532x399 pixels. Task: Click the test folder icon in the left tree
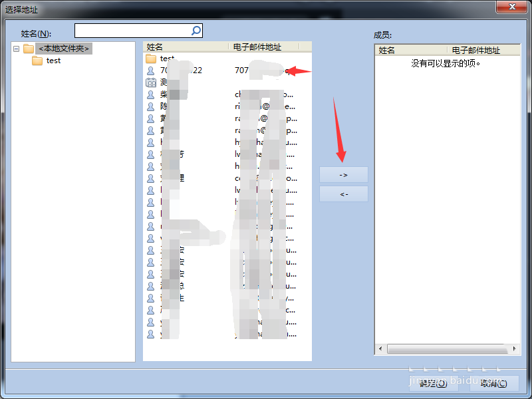tap(38, 61)
